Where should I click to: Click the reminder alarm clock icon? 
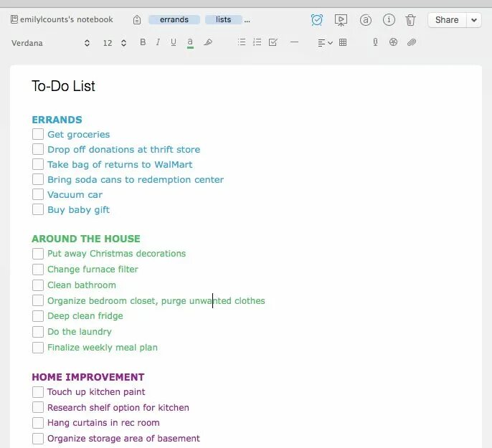pos(316,20)
